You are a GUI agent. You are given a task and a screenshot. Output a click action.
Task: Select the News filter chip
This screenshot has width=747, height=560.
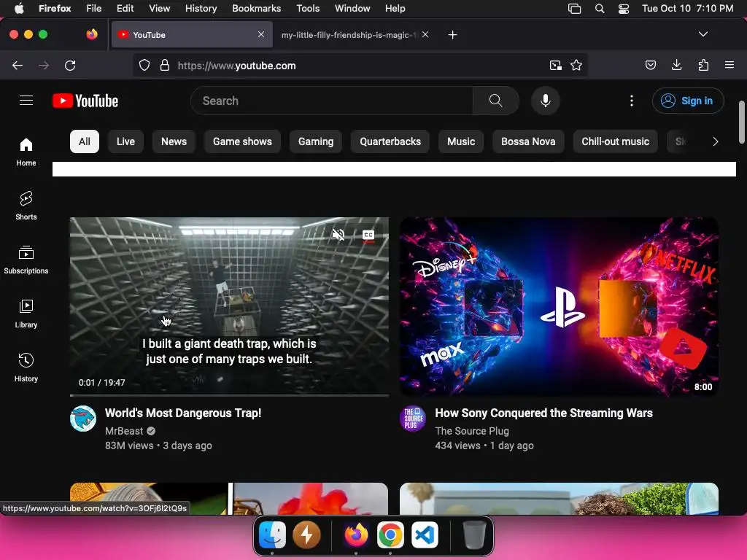click(174, 141)
